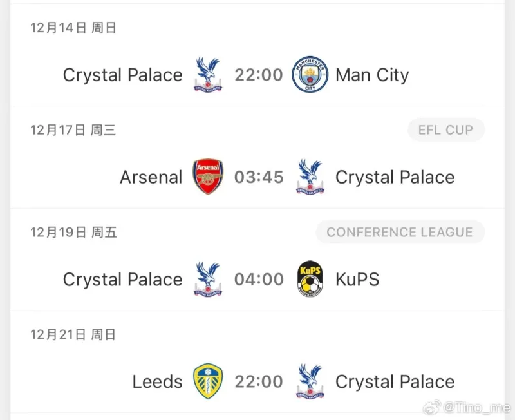
Task: Tap Crystal Palace crest in the Man City fixture
Action: coord(208,75)
